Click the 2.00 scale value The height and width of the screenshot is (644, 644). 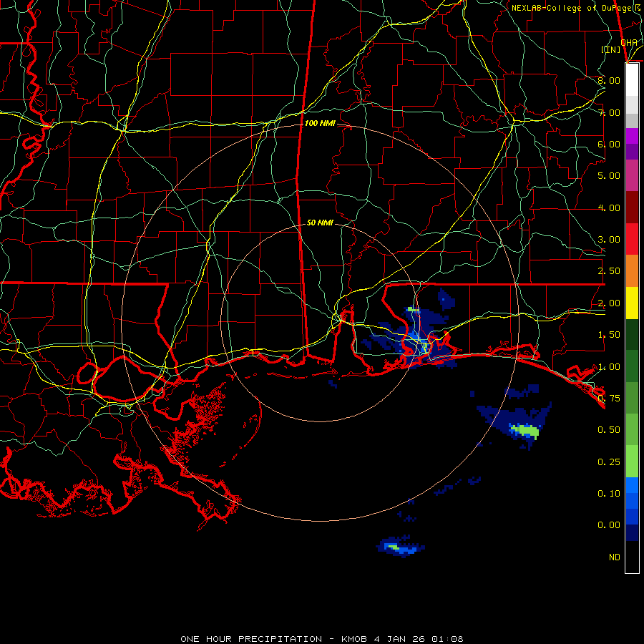609,303
